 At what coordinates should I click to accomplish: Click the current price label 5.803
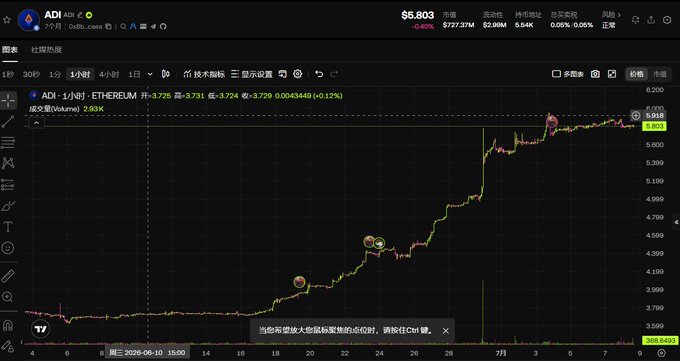654,126
